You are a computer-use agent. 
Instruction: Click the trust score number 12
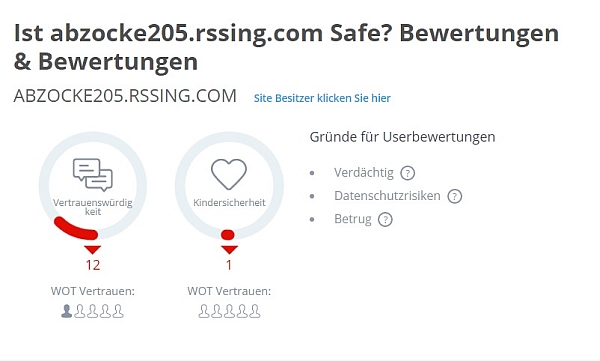tap(93, 265)
